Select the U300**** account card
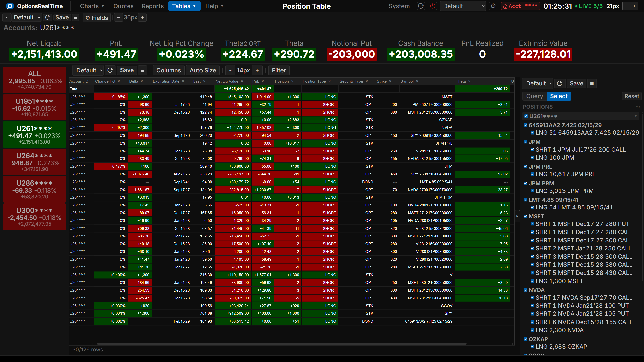The width and height of the screenshot is (644, 362). (34, 217)
